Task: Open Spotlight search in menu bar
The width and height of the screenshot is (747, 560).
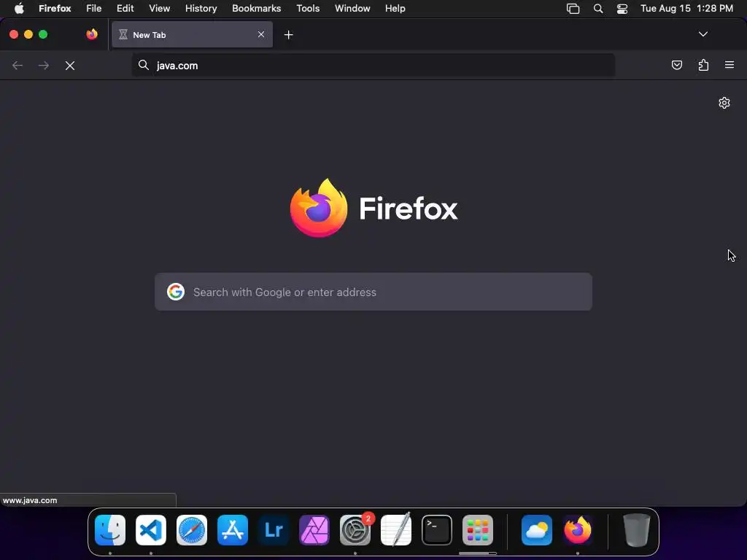Action: pyautogui.click(x=598, y=9)
